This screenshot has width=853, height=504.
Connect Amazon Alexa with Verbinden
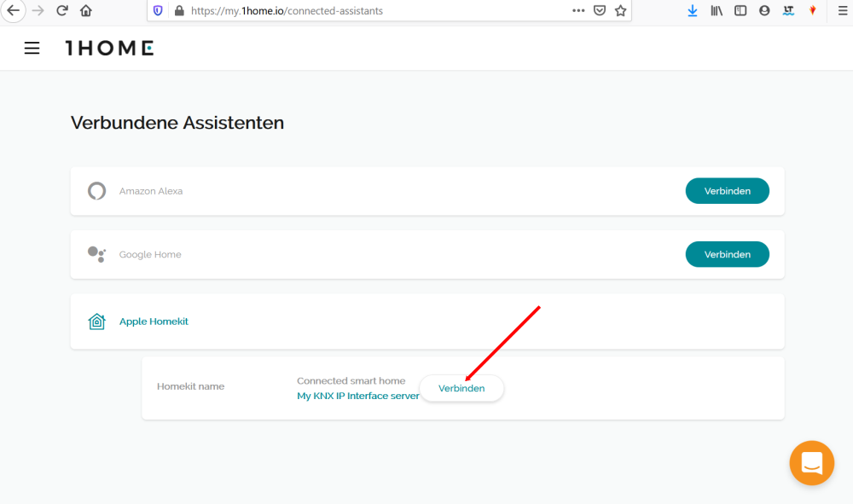[728, 191]
